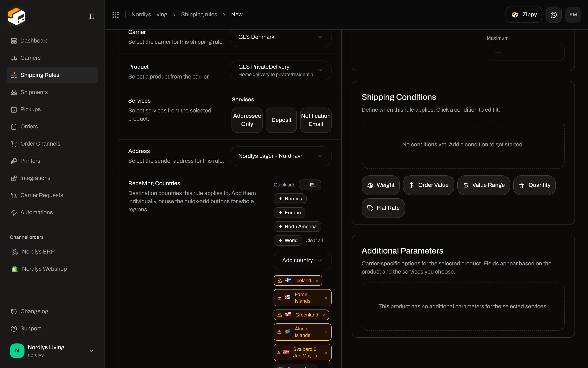Image resolution: width=588 pixels, height=368 pixels.
Task: Open Carriers page
Action: 52,58
